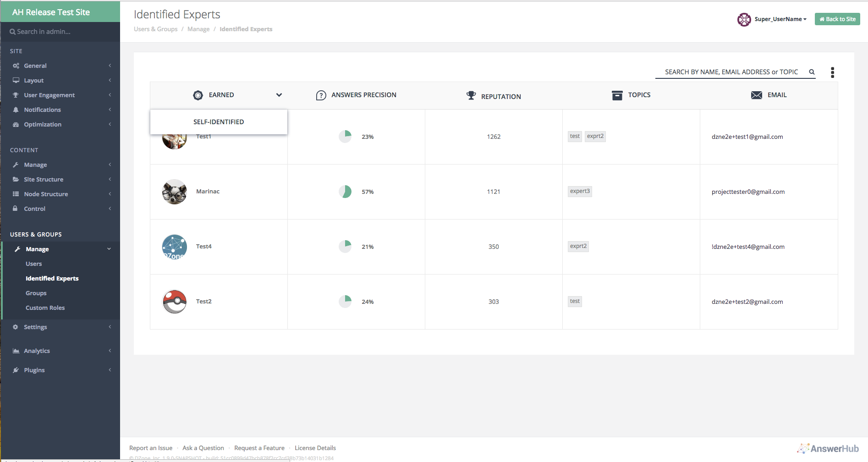Click Test1's 23% precision pie chart
This screenshot has width=868, height=462.
click(x=345, y=137)
